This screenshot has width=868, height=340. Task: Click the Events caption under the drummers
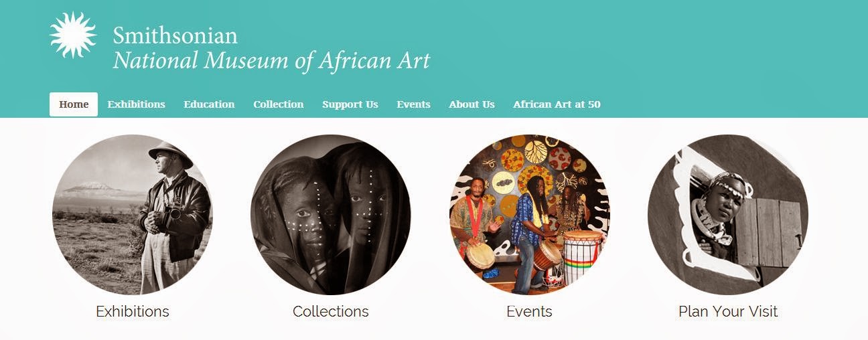(x=529, y=311)
